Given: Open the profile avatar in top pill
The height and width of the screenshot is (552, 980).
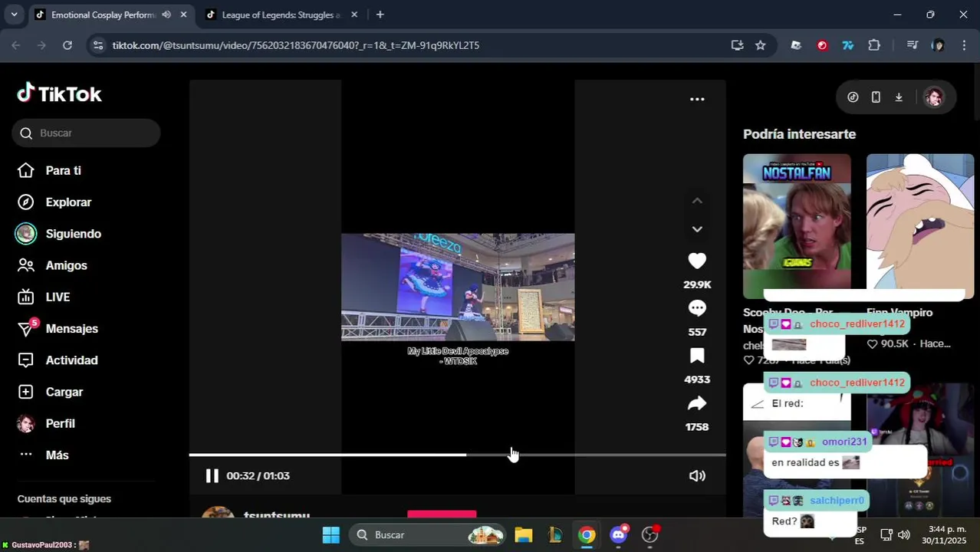Looking at the screenshot, I should point(934,97).
